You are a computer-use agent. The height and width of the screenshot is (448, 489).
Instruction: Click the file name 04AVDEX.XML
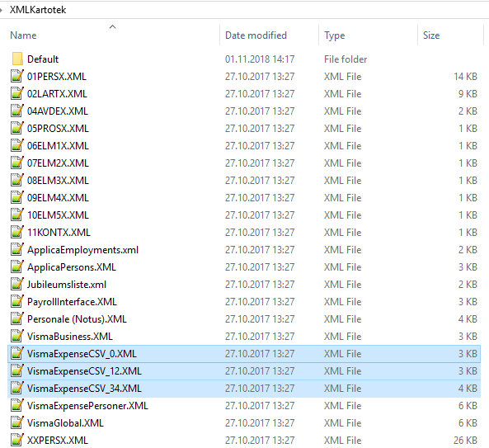click(x=58, y=111)
